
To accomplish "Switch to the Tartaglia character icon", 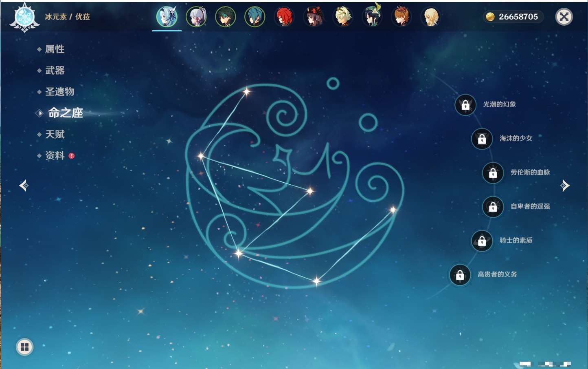I will coord(402,17).
